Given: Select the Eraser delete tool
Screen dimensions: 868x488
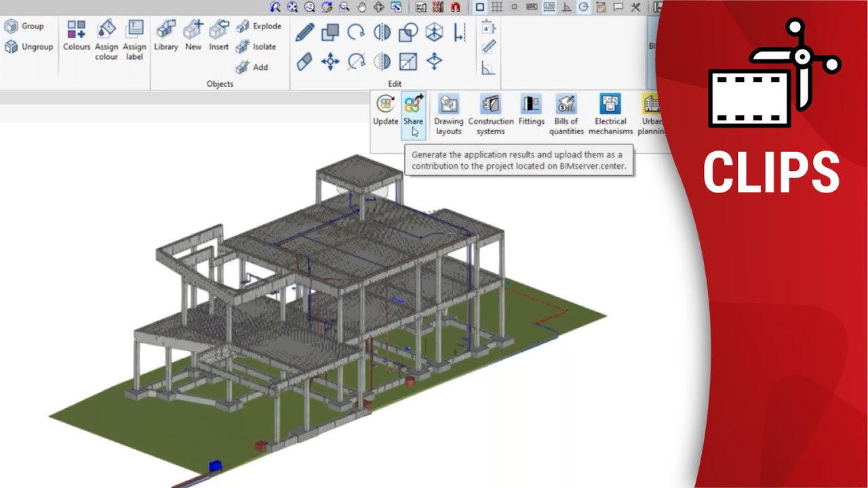Looking at the screenshot, I should pyautogui.click(x=306, y=61).
